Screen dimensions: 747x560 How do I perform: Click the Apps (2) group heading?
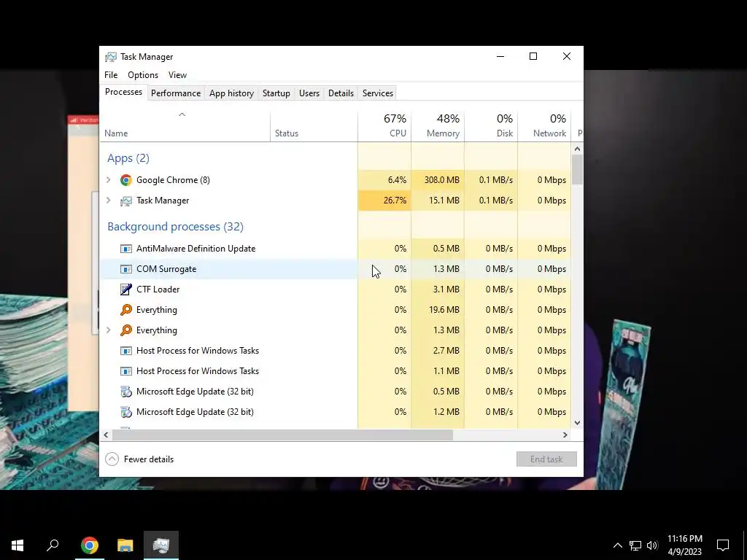coord(128,158)
